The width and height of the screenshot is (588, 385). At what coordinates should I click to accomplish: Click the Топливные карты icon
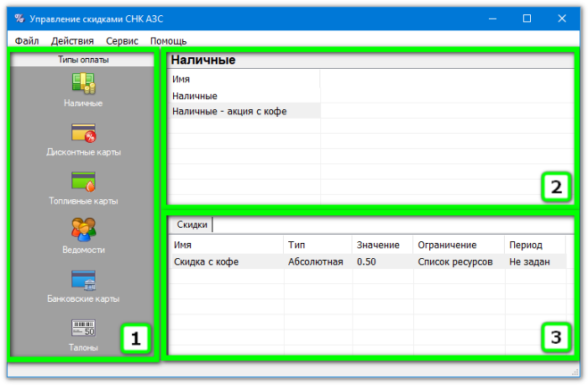pos(83,182)
